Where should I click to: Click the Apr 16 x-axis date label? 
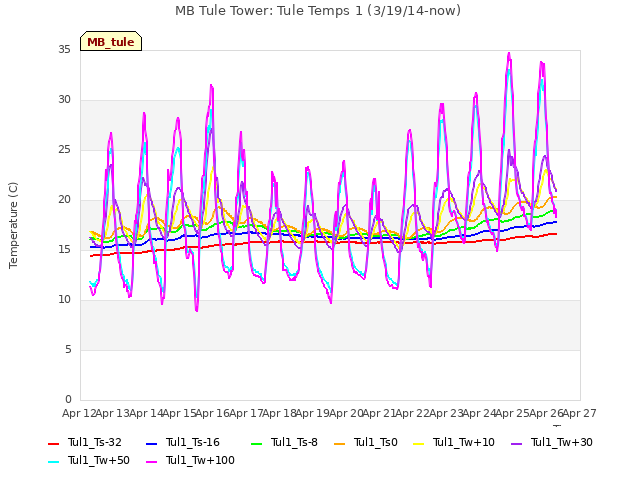coord(212,413)
